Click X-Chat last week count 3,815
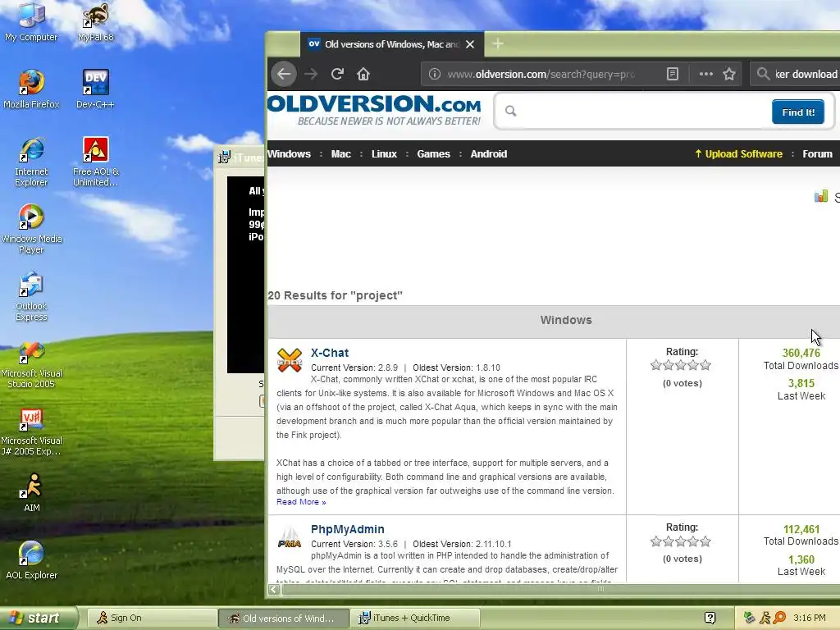Image resolution: width=840 pixels, height=630 pixels. click(801, 384)
